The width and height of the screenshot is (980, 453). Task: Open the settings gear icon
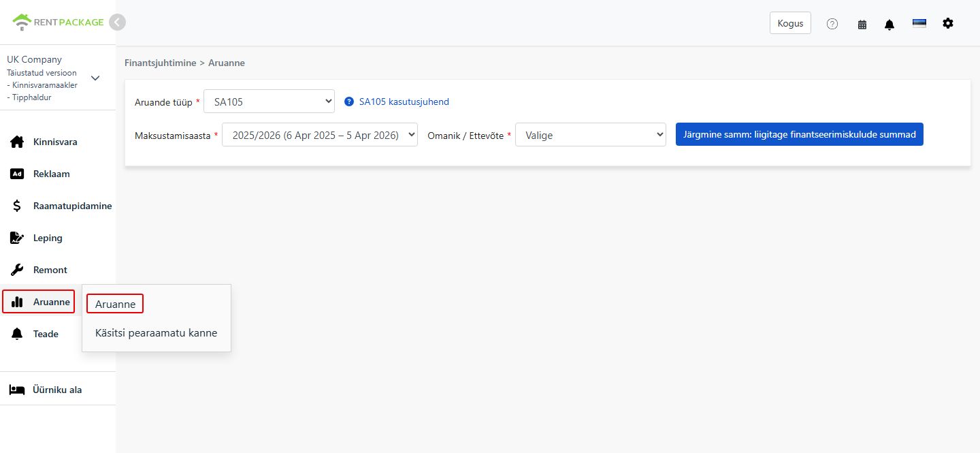(948, 23)
